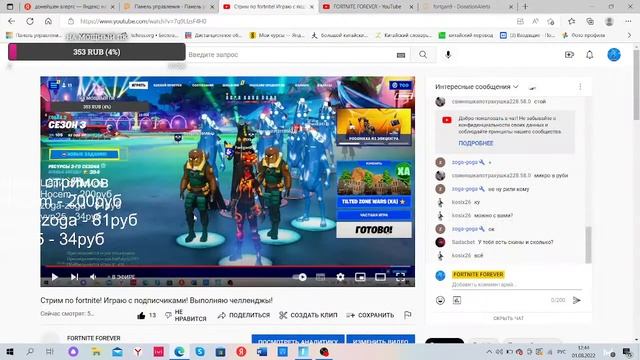
Task: Like the stream video
Action: pos(141,315)
